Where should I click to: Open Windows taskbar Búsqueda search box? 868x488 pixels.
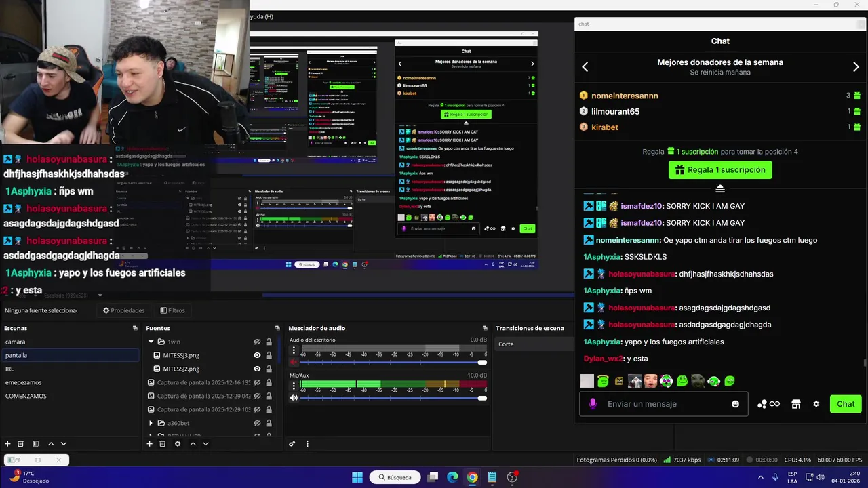[x=395, y=477]
